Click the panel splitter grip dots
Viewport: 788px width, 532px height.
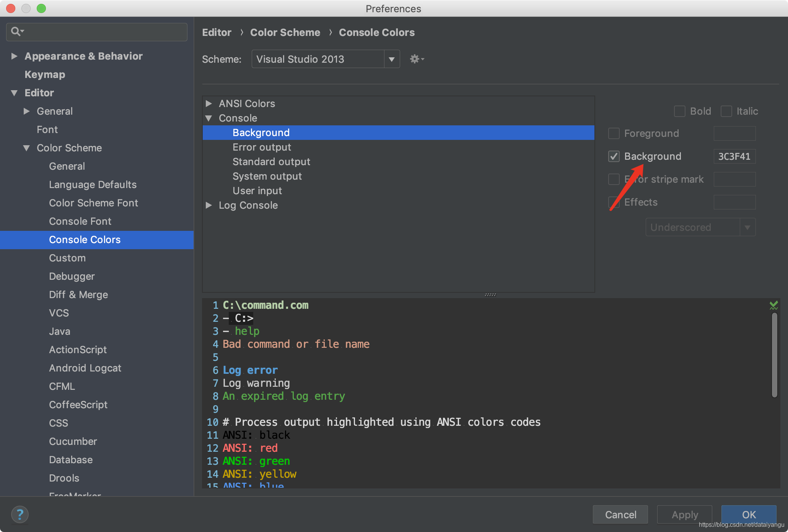[490, 295]
